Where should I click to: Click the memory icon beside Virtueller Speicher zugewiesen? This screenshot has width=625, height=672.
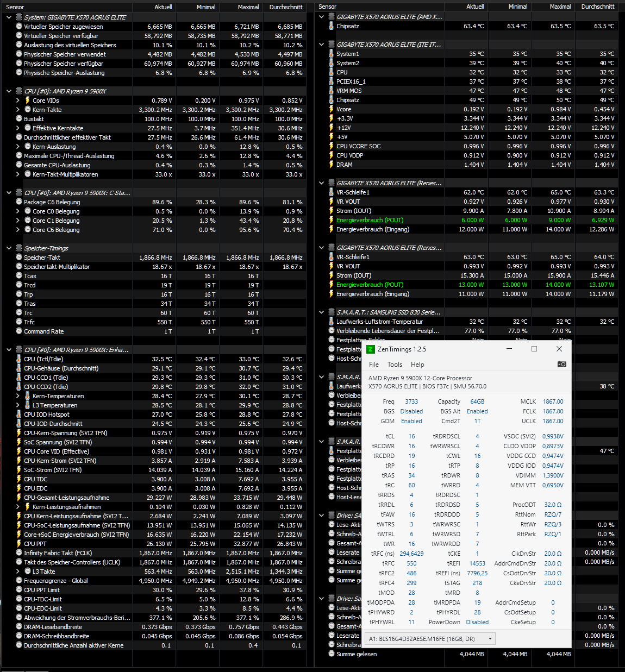pyautogui.click(x=20, y=26)
